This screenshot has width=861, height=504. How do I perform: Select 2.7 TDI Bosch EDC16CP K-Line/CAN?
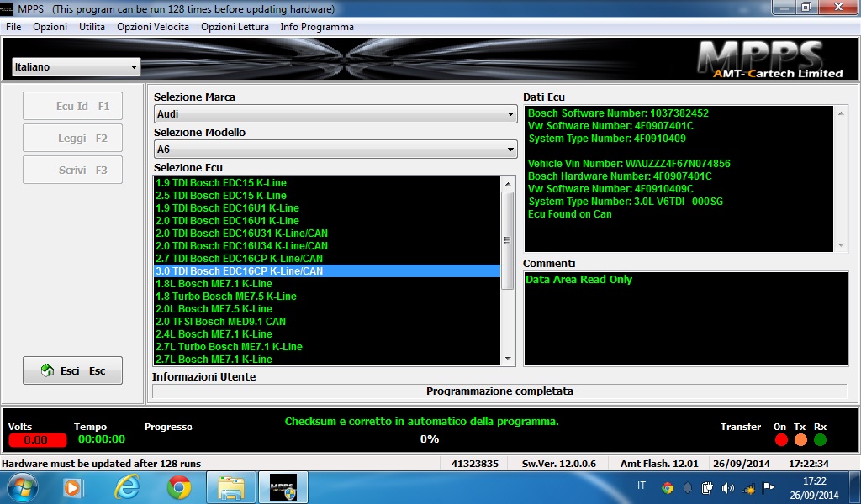click(x=327, y=259)
